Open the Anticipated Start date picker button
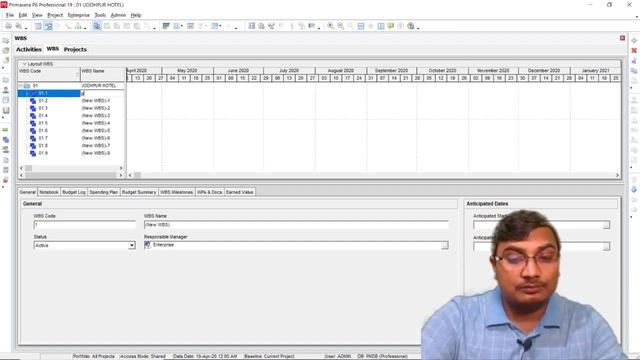The image size is (640, 360). (606, 225)
